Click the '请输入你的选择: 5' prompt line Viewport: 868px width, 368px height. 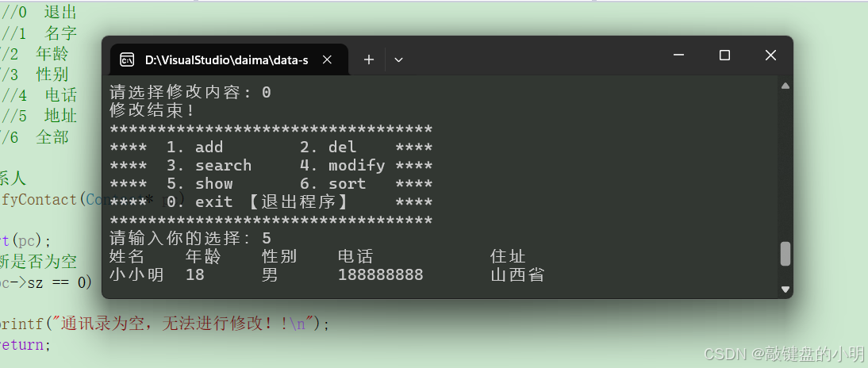[x=190, y=239]
